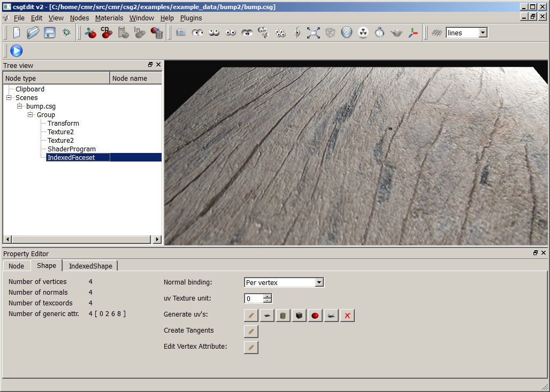Open the Materials menu
This screenshot has height=392, width=550.
(109, 18)
